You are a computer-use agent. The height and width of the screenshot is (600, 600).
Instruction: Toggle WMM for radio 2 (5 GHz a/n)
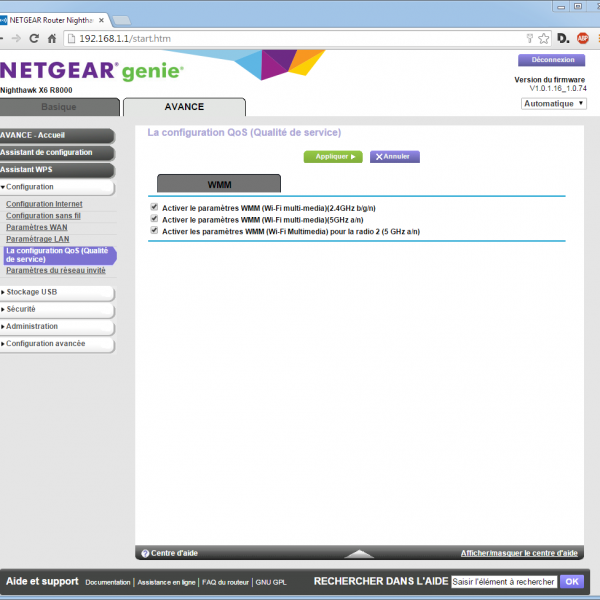click(154, 230)
